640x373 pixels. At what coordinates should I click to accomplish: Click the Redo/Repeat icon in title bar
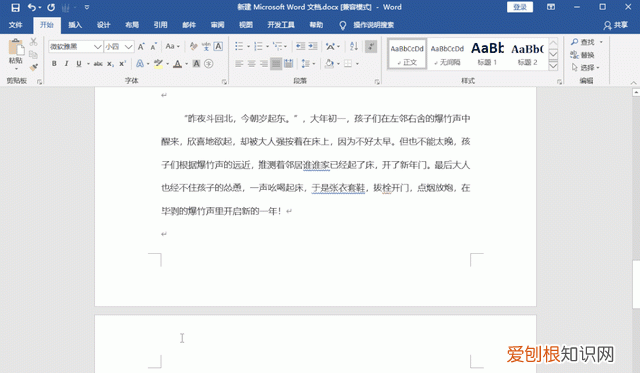pos(51,7)
